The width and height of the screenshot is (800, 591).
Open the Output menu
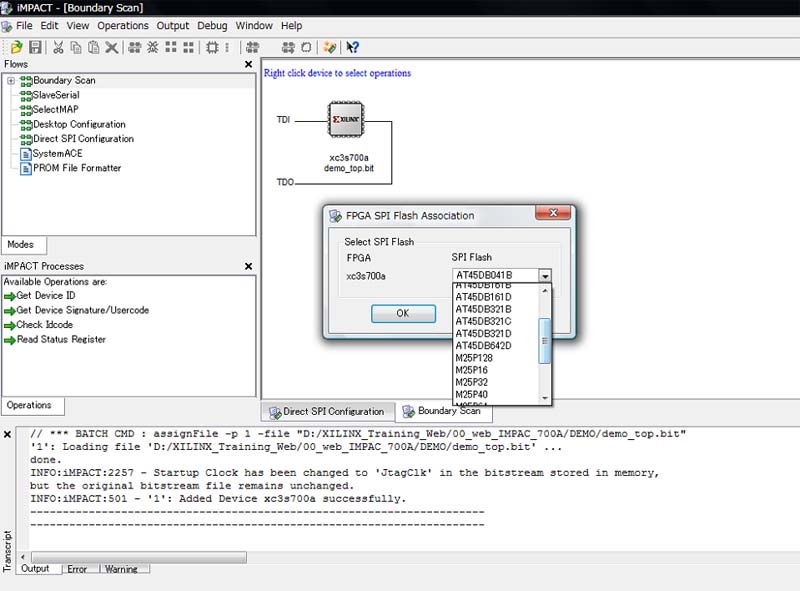click(x=172, y=26)
